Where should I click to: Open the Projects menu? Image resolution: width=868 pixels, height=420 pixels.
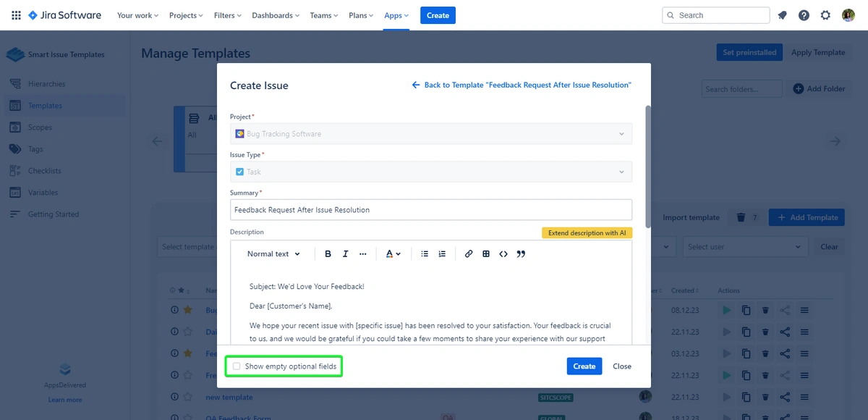[186, 15]
